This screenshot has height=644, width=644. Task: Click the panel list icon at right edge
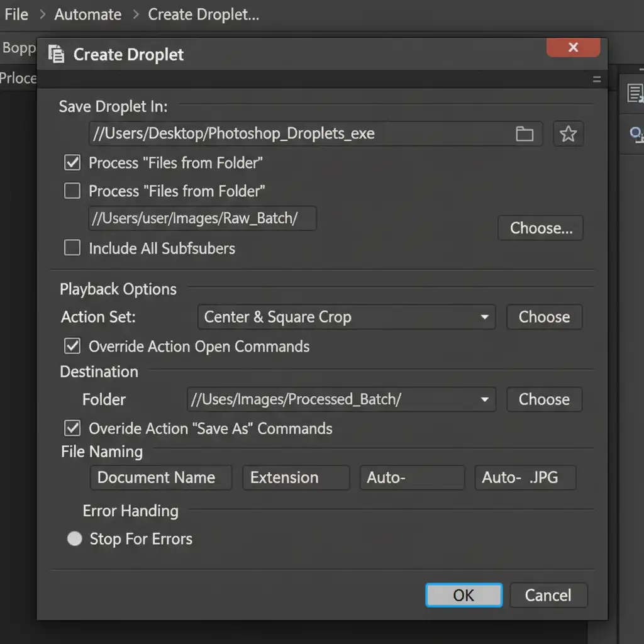[x=635, y=94]
